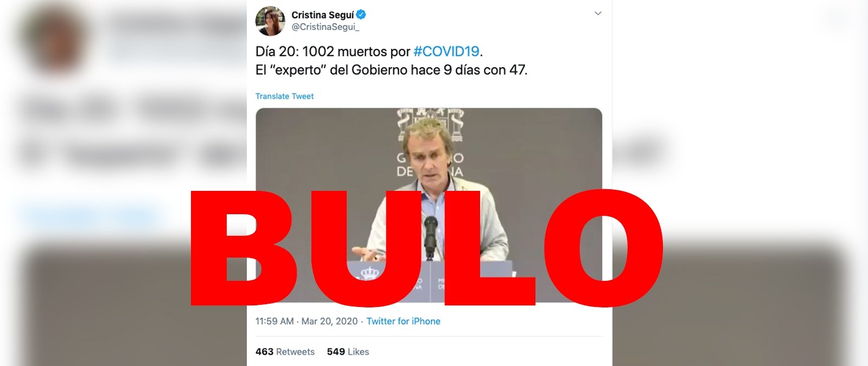
Task: Open the #COVID19 hashtag
Action: pos(446,52)
